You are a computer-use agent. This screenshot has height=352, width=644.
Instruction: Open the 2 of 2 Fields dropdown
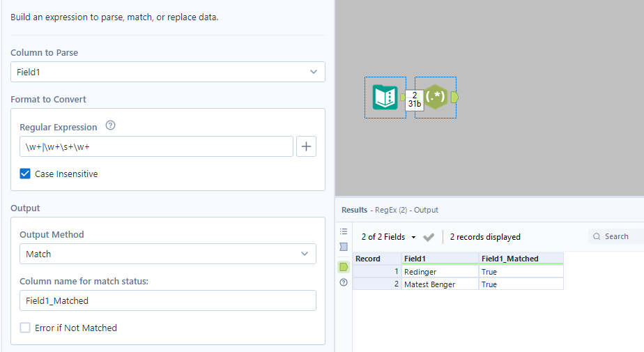pyautogui.click(x=389, y=237)
